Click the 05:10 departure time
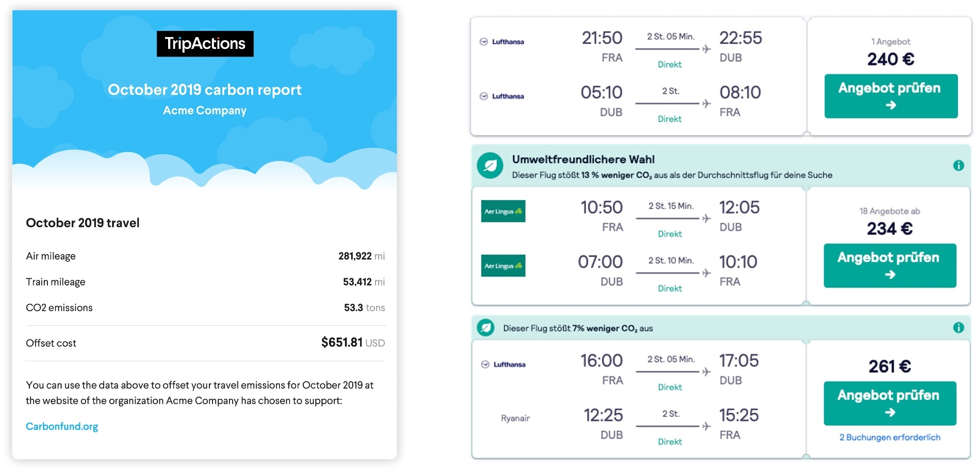 pos(601,93)
